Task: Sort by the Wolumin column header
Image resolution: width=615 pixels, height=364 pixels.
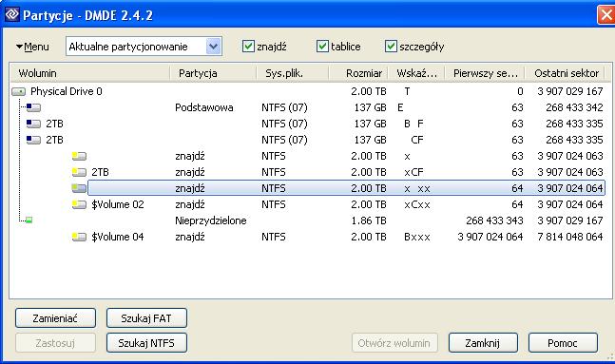Action: click(x=89, y=73)
